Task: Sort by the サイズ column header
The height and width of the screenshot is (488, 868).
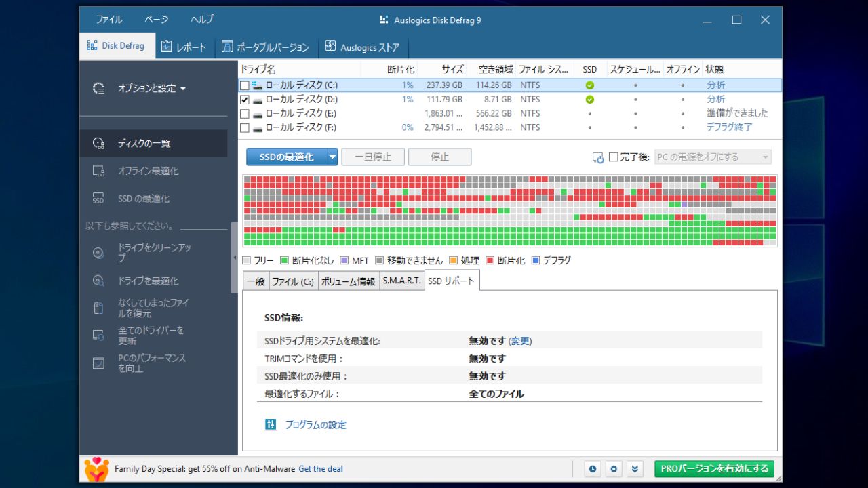Action: [443, 69]
